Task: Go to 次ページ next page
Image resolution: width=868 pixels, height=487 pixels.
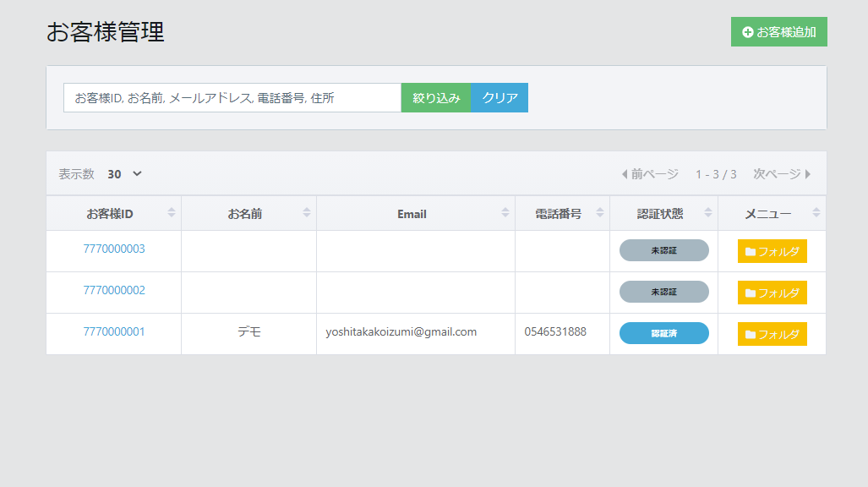Action: click(782, 174)
